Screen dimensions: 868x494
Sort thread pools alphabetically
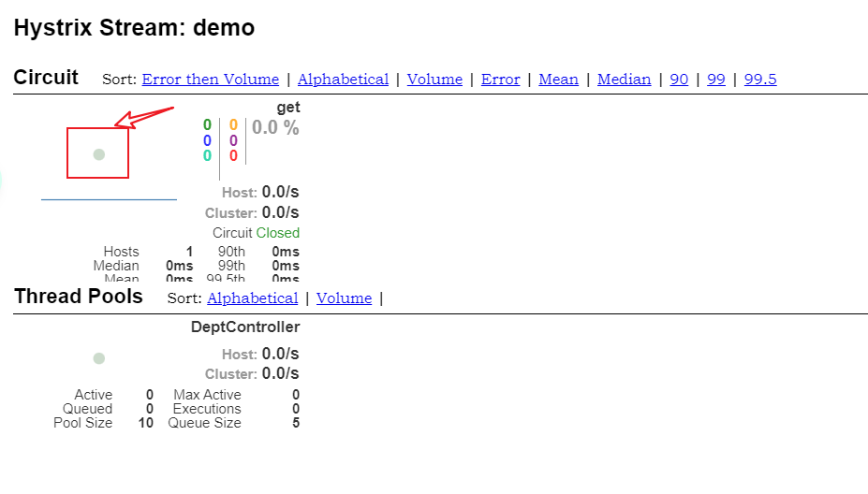pos(252,298)
